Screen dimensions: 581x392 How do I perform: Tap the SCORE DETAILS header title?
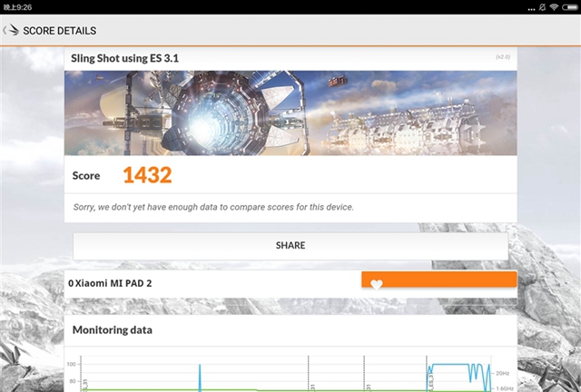[60, 31]
